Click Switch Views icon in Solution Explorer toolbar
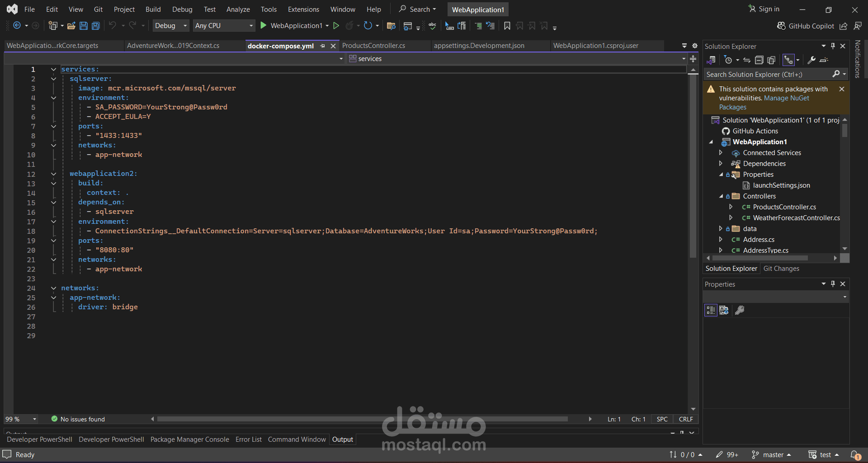The image size is (868, 463). 711,60
